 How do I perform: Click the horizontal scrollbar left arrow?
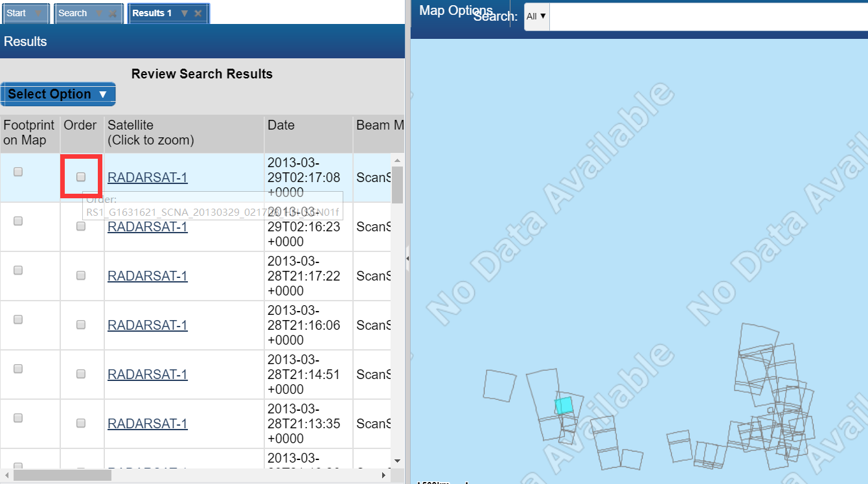(6, 475)
